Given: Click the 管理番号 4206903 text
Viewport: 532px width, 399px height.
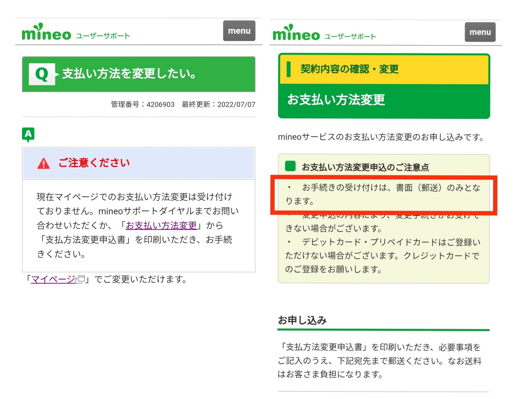Looking at the screenshot, I should tap(143, 105).
